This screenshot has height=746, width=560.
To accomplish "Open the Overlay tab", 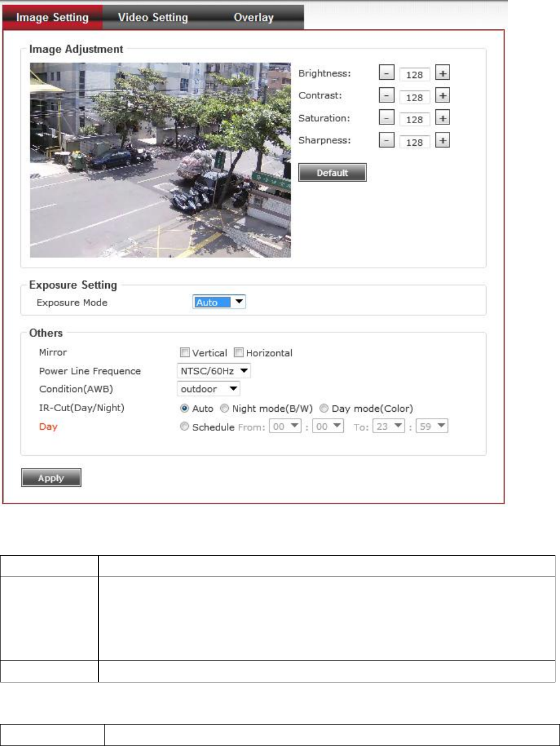I will 254,17.
